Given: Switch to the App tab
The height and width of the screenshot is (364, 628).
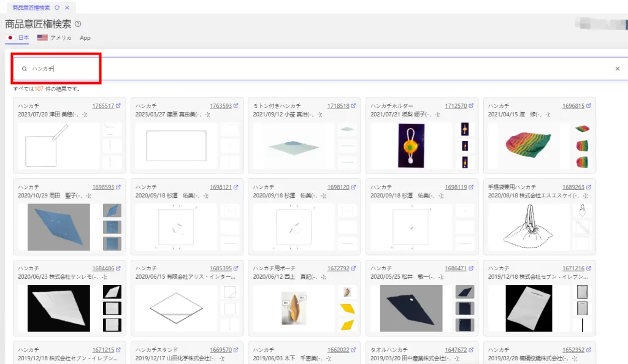Looking at the screenshot, I should pos(85,37).
